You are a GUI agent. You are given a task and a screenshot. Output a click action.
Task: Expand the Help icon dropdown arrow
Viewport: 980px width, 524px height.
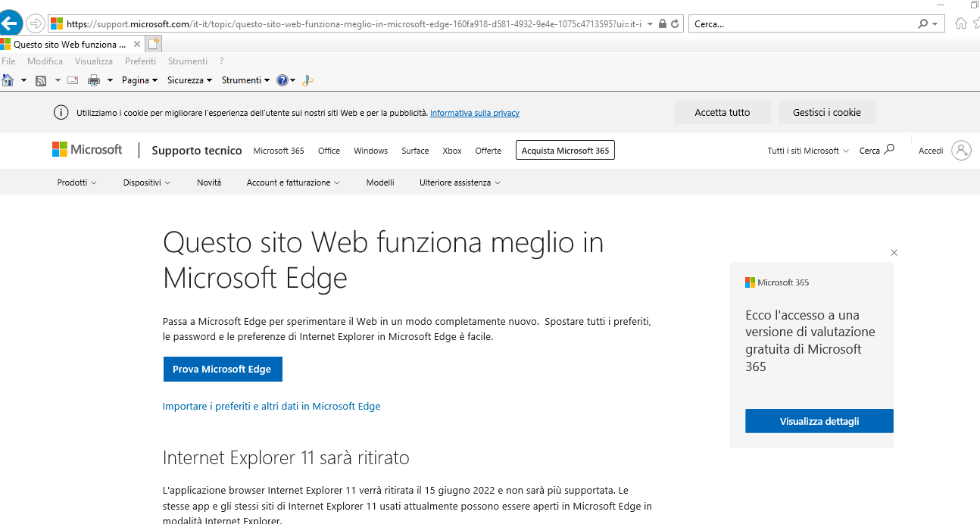point(293,80)
